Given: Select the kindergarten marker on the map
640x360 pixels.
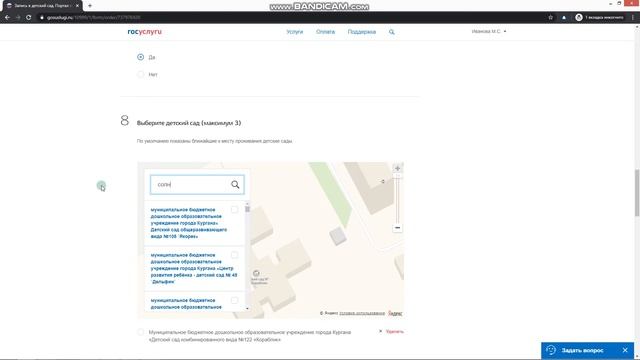Looking at the screenshot, I should tap(256, 273).
